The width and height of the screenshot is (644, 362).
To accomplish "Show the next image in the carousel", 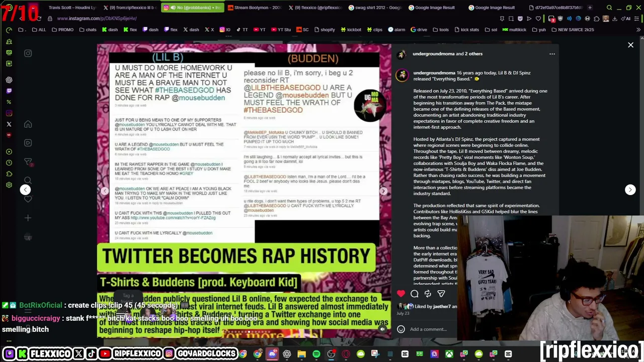I will click(x=383, y=191).
